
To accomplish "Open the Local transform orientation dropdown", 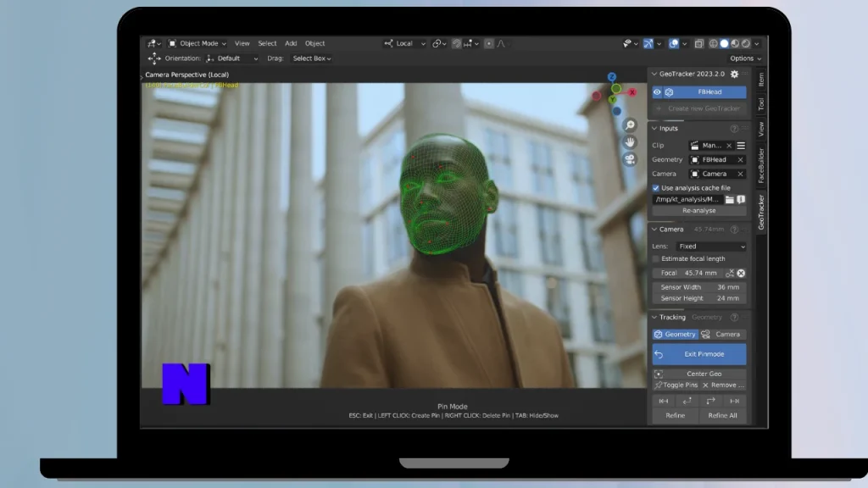I will (404, 43).
